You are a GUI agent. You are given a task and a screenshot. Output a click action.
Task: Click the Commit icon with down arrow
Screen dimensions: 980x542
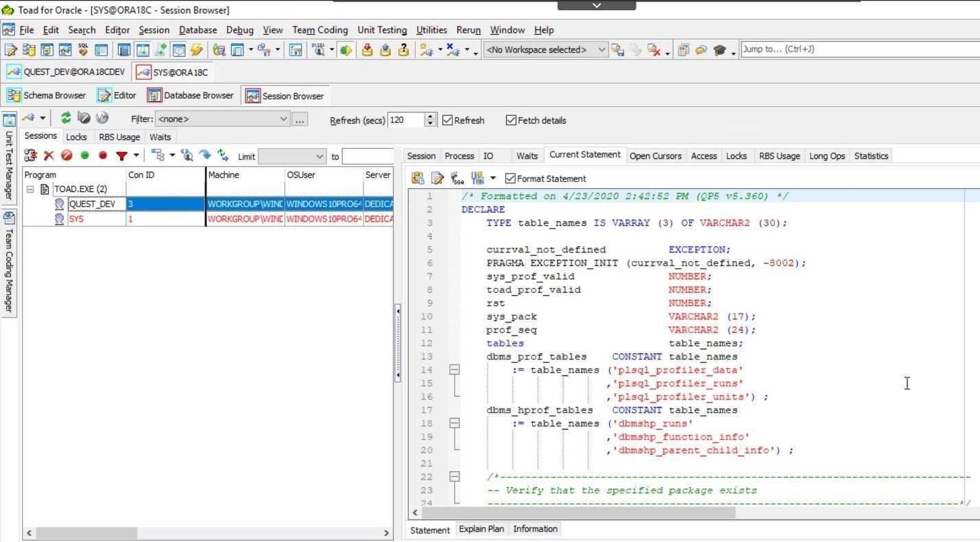pyautogui.click(x=368, y=49)
